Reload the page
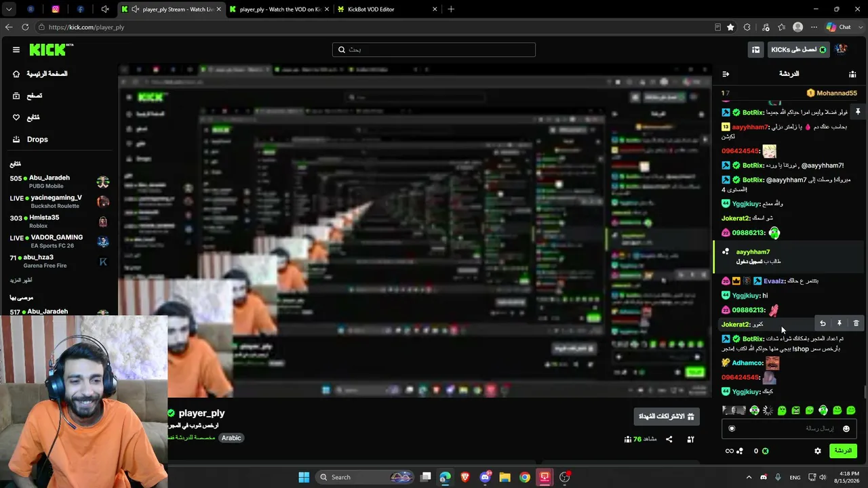The image size is (868, 488). click(x=25, y=27)
